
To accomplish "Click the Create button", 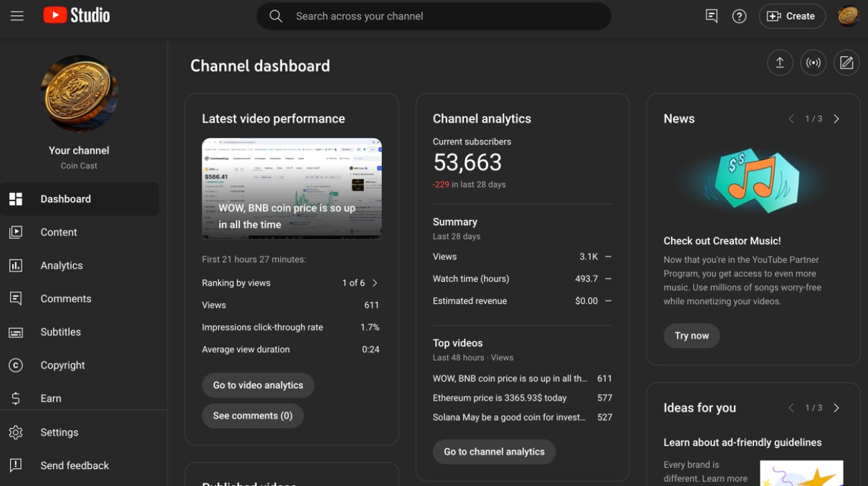I will pos(792,16).
